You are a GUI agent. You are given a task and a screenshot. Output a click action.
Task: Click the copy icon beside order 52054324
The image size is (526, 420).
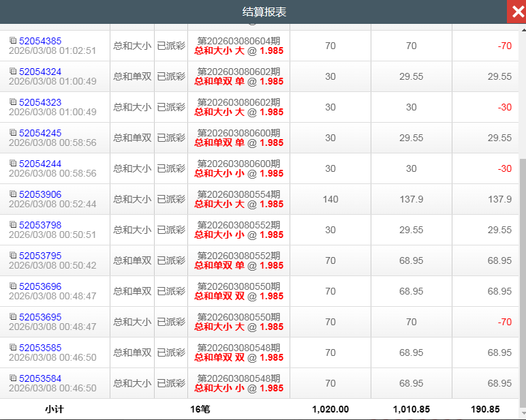coord(13,71)
